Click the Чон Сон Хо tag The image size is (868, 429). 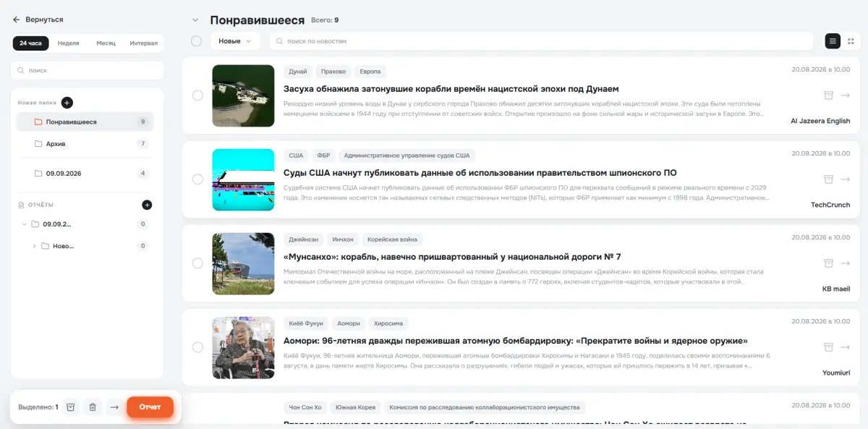[305, 407]
